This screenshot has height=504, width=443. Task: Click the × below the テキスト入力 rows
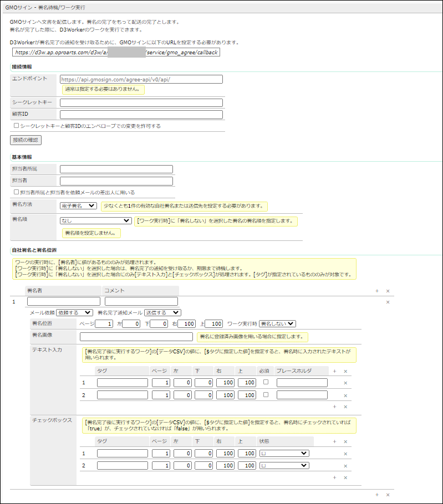point(345,407)
